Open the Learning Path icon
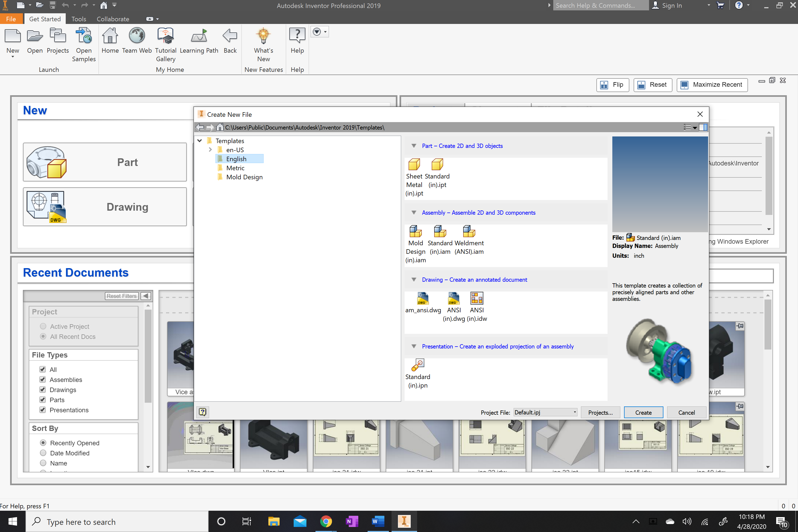Image resolution: width=798 pixels, height=532 pixels. pos(199,36)
